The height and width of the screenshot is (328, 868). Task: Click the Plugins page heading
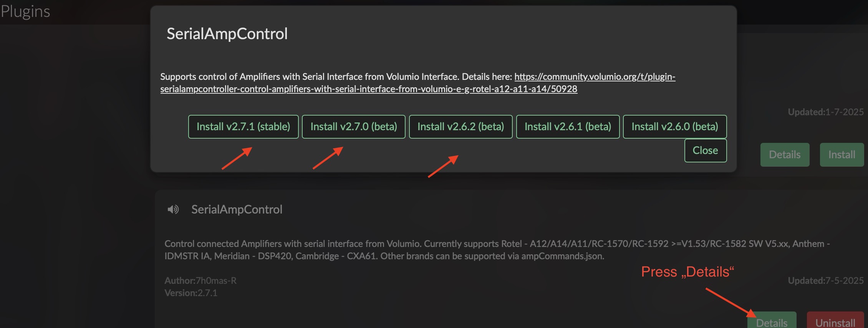coord(25,12)
